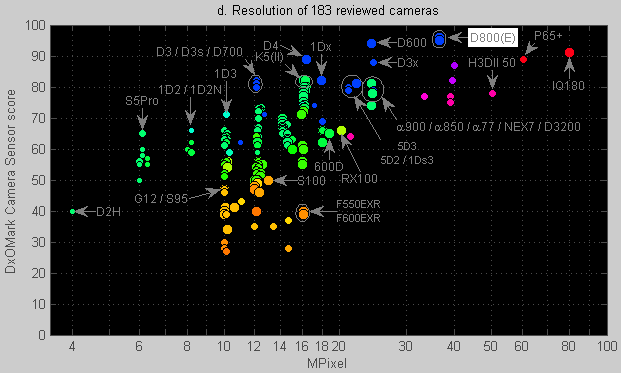This screenshot has width=621, height=373.
Task: Click the MPixel axis label
Action: point(327,363)
